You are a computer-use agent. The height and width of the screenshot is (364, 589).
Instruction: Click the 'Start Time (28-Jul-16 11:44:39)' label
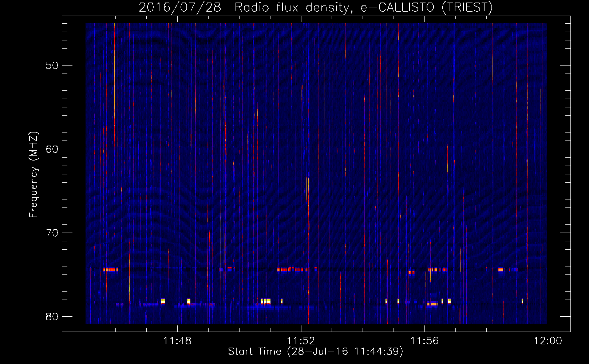pyautogui.click(x=316, y=351)
